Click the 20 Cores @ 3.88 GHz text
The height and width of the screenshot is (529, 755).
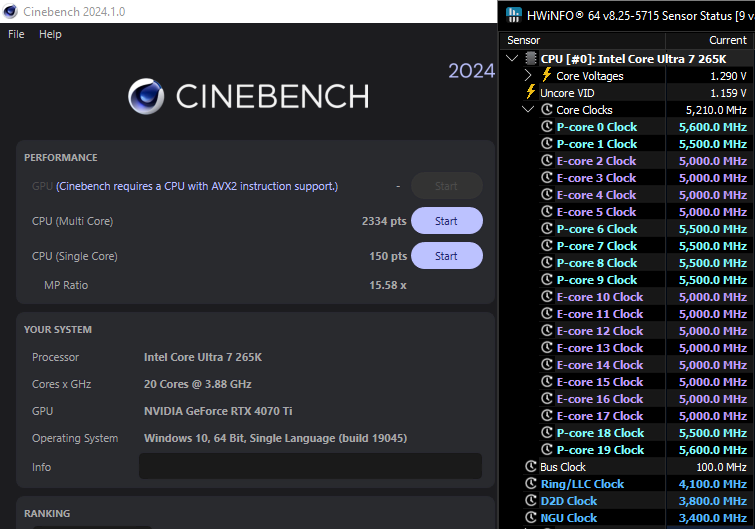(197, 384)
